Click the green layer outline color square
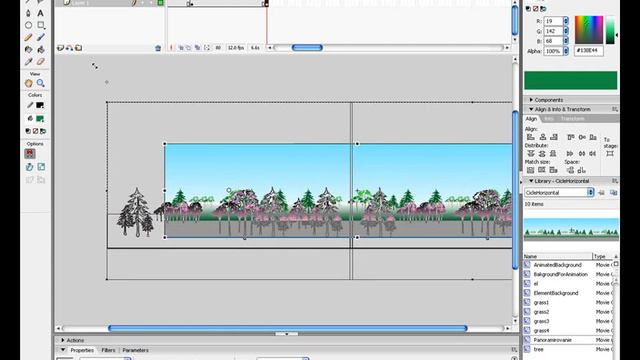This screenshot has height=360, width=640. pyautogui.click(x=160, y=3)
